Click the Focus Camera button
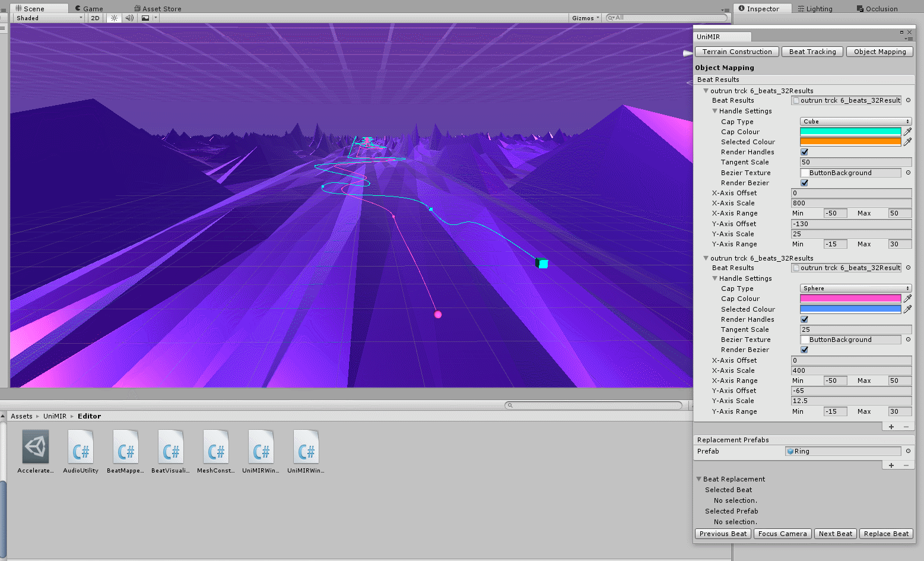 [x=782, y=534]
